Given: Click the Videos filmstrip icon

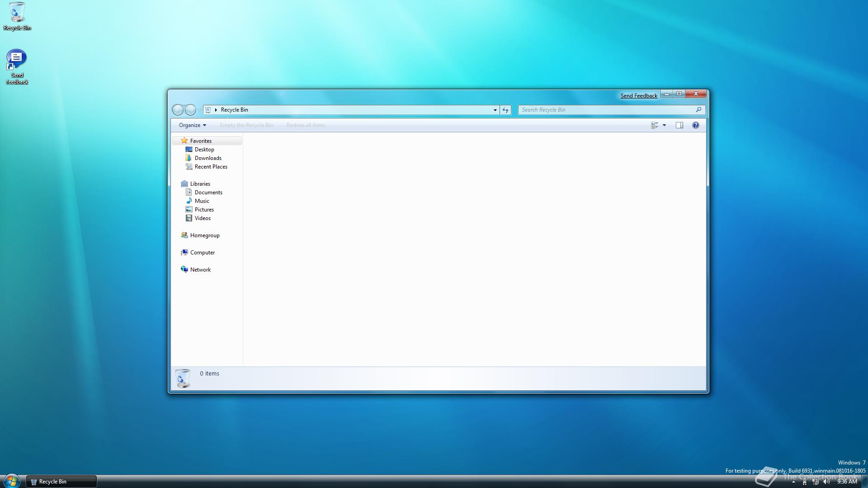Looking at the screenshot, I should (x=189, y=218).
